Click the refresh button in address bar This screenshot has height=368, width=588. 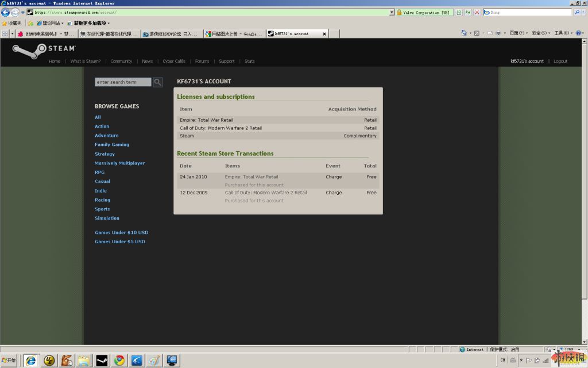pos(467,12)
